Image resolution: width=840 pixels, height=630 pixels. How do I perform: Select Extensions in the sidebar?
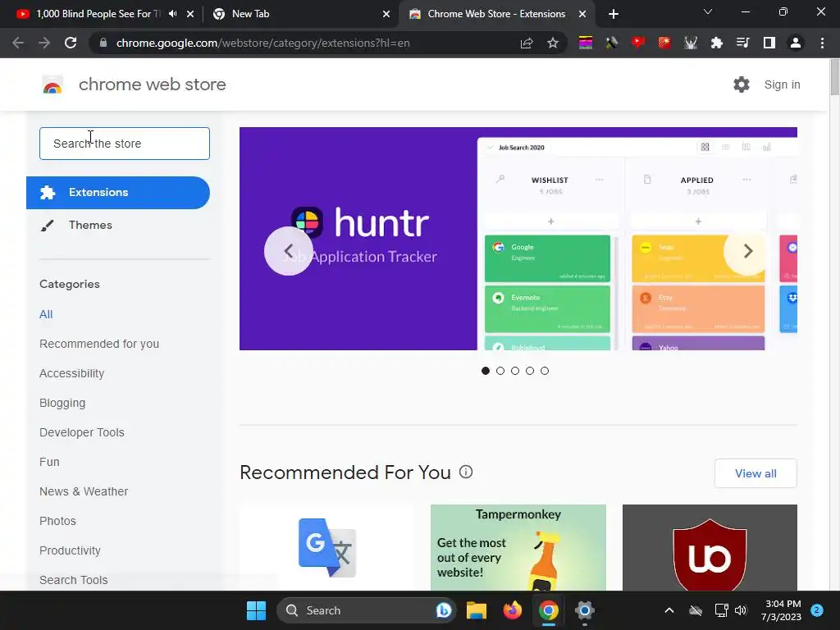118,192
